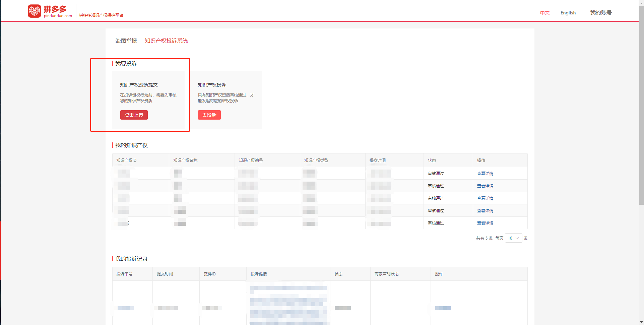Open 查看详情 in second IP row
The height and width of the screenshot is (325, 644).
pos(485,186)
